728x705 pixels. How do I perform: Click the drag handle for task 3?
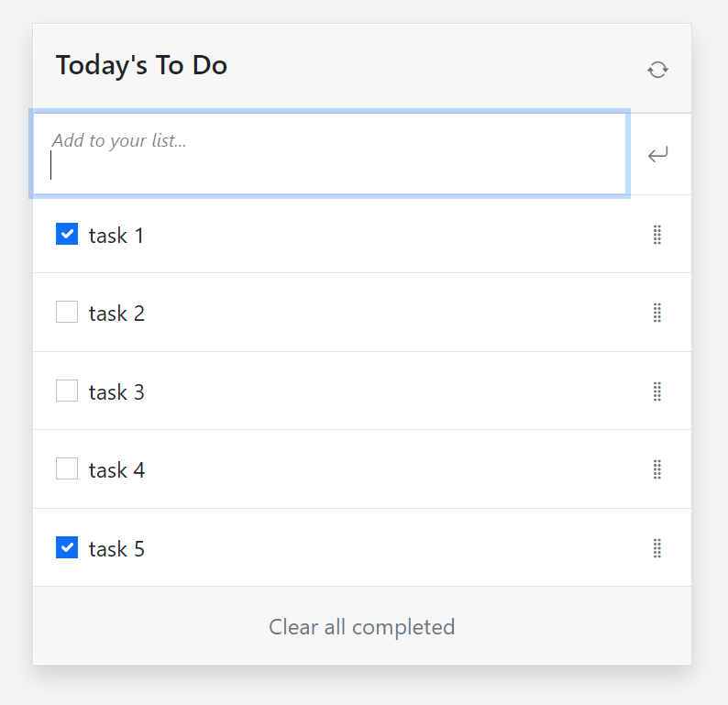click(656, 391)
